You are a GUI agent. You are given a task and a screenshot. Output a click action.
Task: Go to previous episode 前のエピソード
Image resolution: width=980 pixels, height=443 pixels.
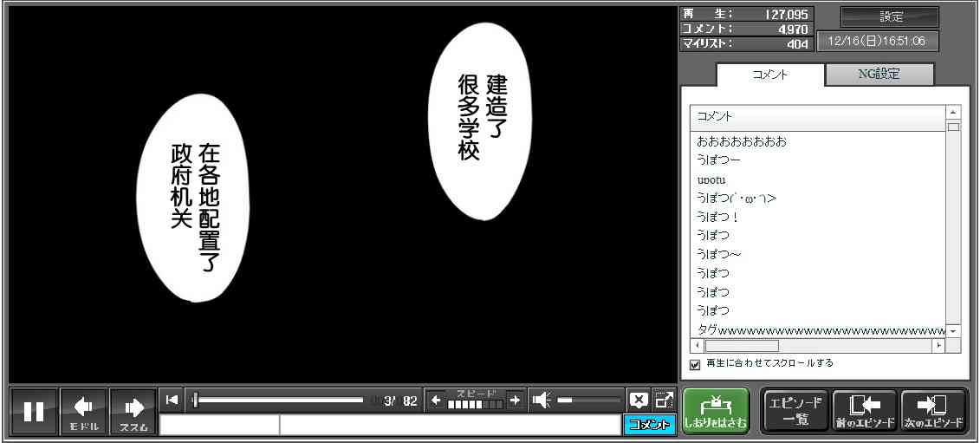864,411
